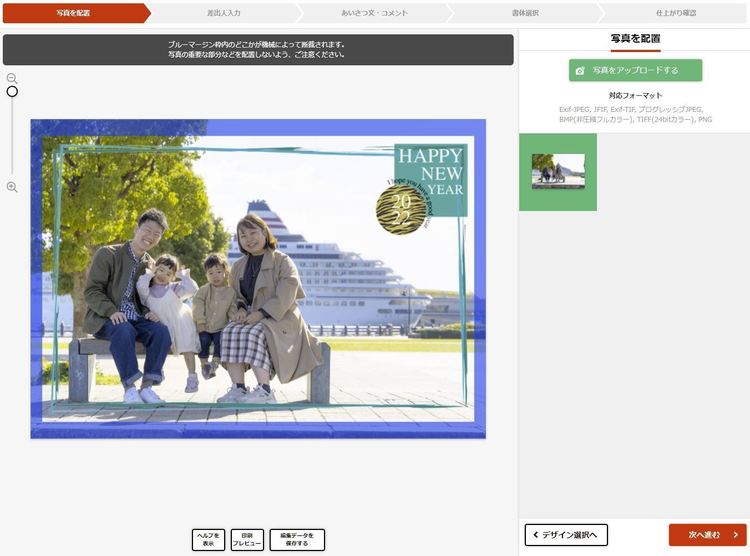750x556 pixels.
Task: Click the zoom out magnifier icon
Action: [12, 78]
